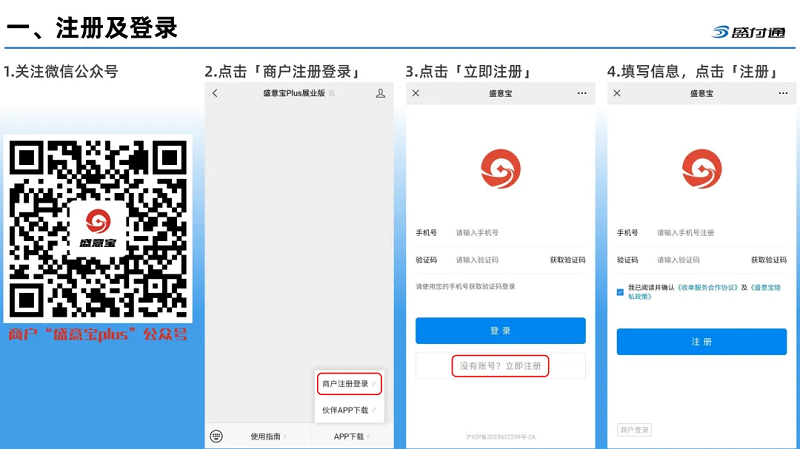The height and width of the screenshot is (449, 800).
Task: Click the 盛付通 logo in the slide header
Action: click(748, 31)
